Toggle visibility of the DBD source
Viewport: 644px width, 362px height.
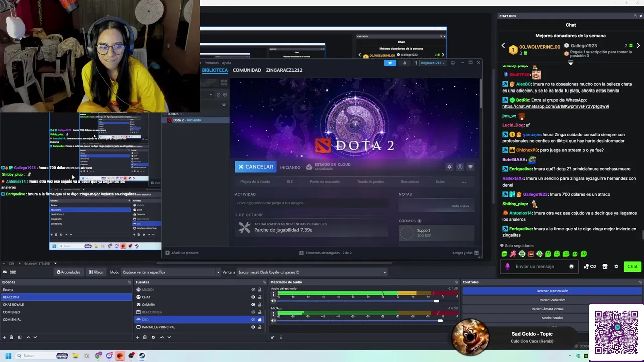pos(253,320)
